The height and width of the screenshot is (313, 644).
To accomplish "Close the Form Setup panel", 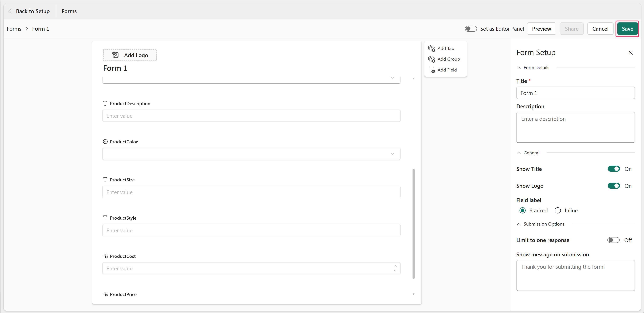I will click(631, 53).
